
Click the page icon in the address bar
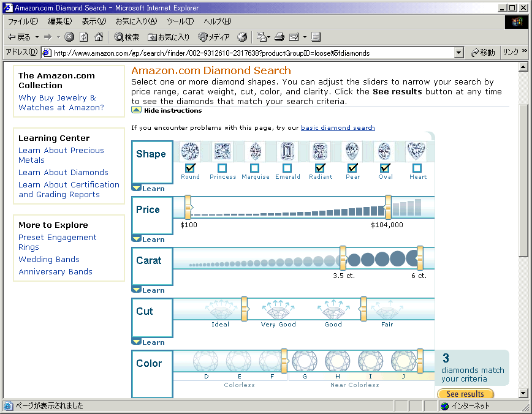tap(47, 53)
